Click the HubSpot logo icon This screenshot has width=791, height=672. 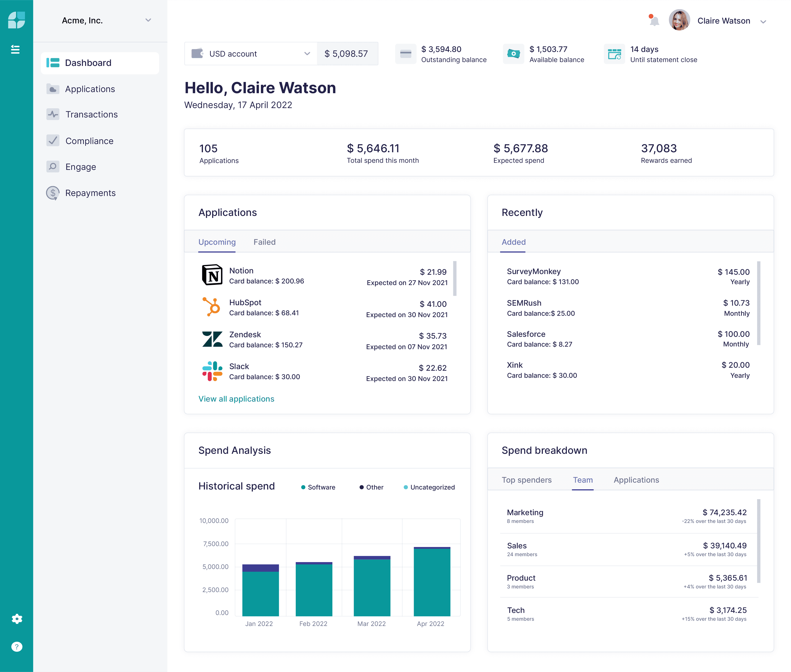211,307
